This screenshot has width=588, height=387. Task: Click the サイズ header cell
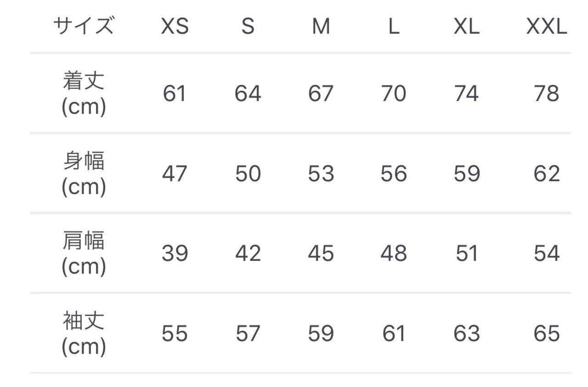click(x=84, y=26)
